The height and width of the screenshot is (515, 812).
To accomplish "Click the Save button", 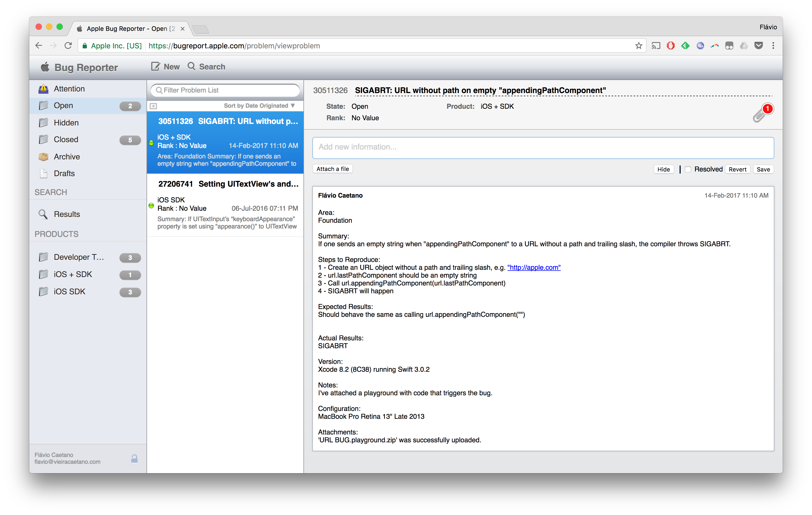I will pos(763,169).
